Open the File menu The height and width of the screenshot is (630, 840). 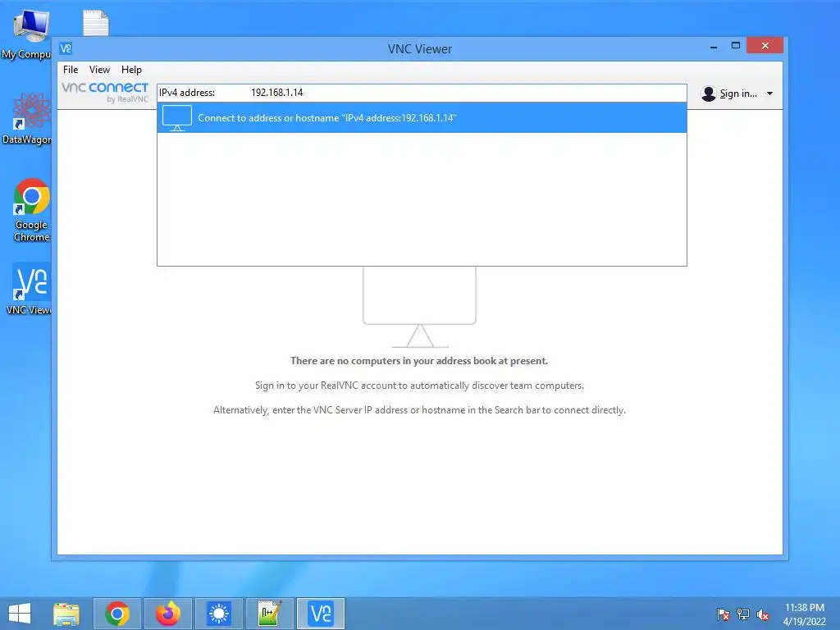click(x=71, y=70)
